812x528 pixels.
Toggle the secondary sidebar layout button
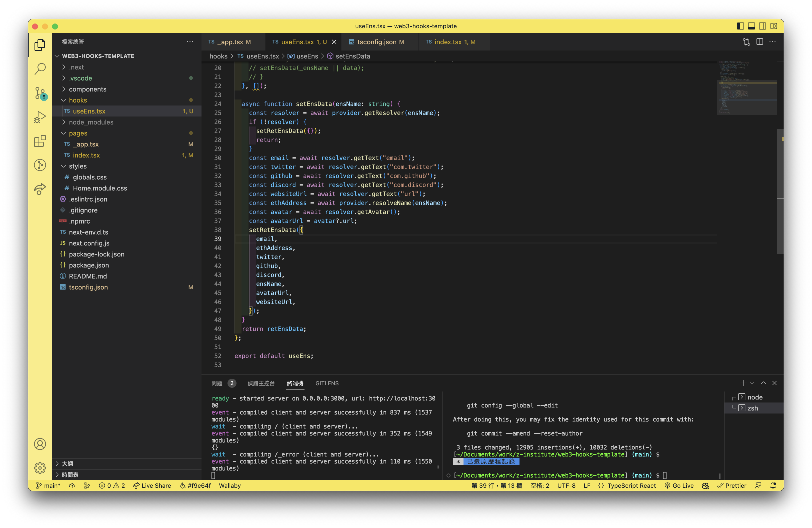pos(762,26)
